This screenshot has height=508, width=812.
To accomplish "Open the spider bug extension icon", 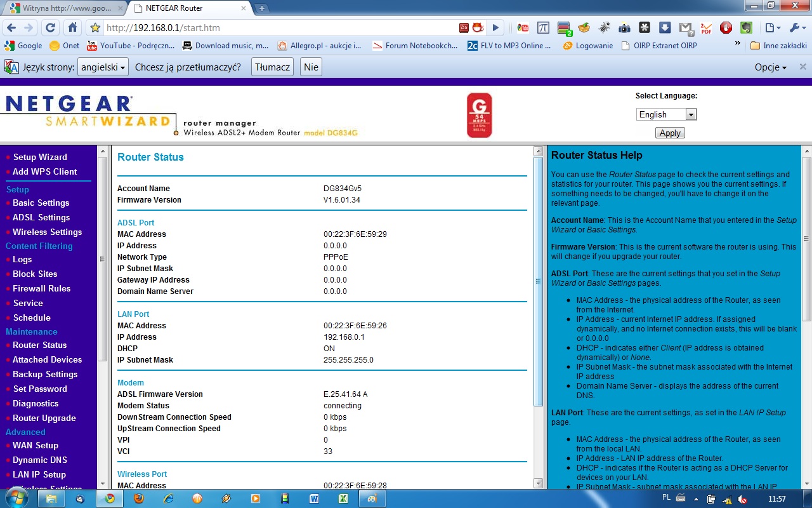I will tap(605, 28).
